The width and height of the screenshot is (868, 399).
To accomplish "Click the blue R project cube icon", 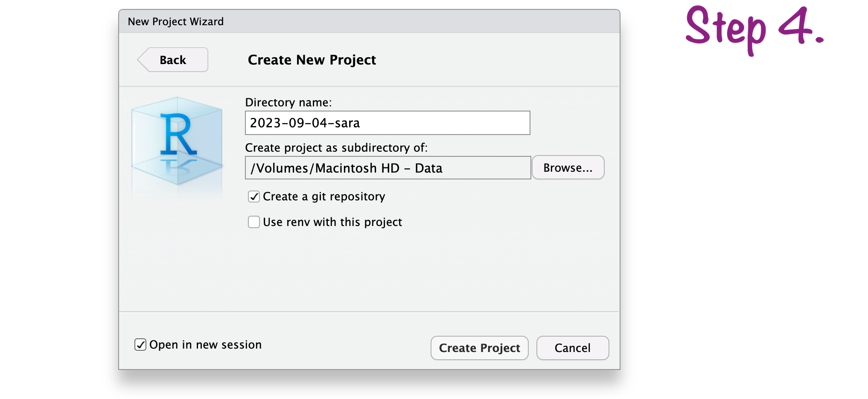I will pos(177,141).
